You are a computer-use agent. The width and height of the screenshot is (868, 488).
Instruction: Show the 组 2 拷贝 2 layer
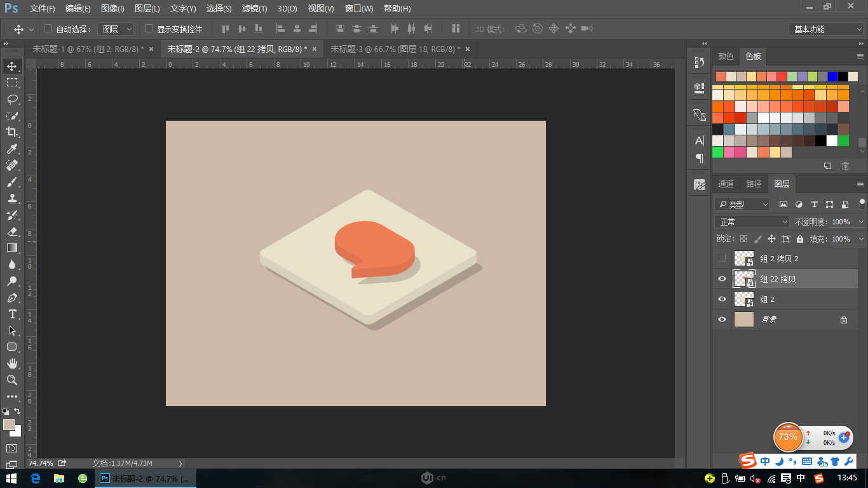pyautogui.click(x=721, y=259)
